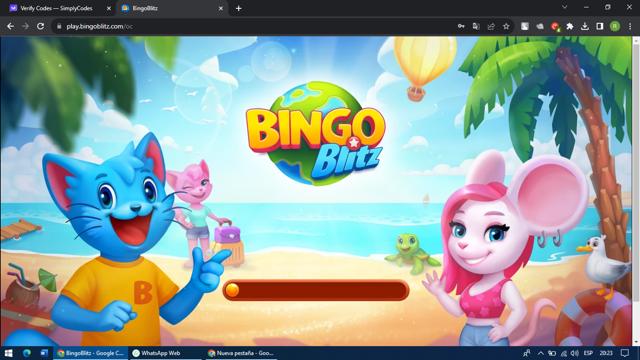
Task: Open the green profile avatar
Action: click(615, 26)
